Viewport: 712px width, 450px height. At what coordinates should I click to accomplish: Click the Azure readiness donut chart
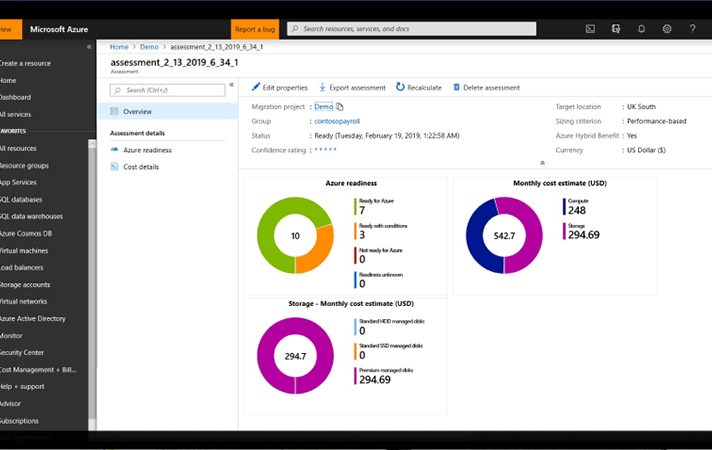click(295, 235)
